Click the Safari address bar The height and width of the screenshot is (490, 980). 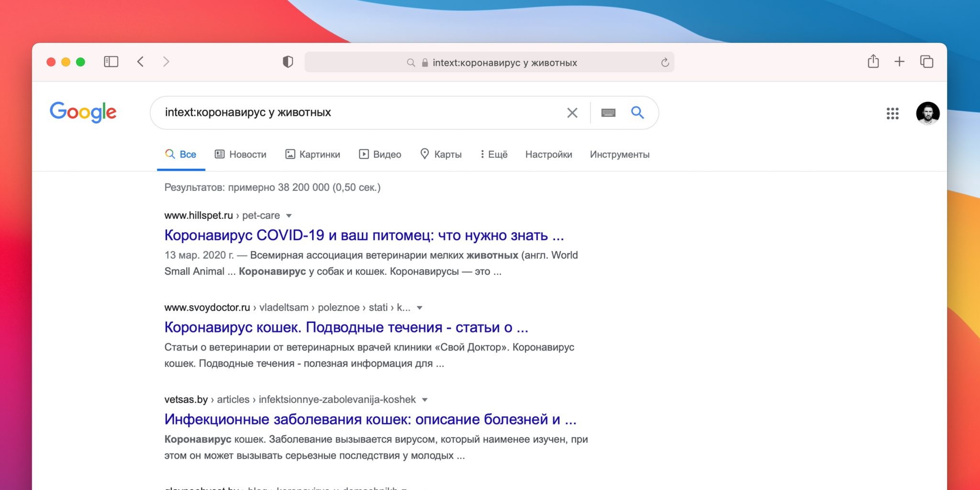pos(490,63)
